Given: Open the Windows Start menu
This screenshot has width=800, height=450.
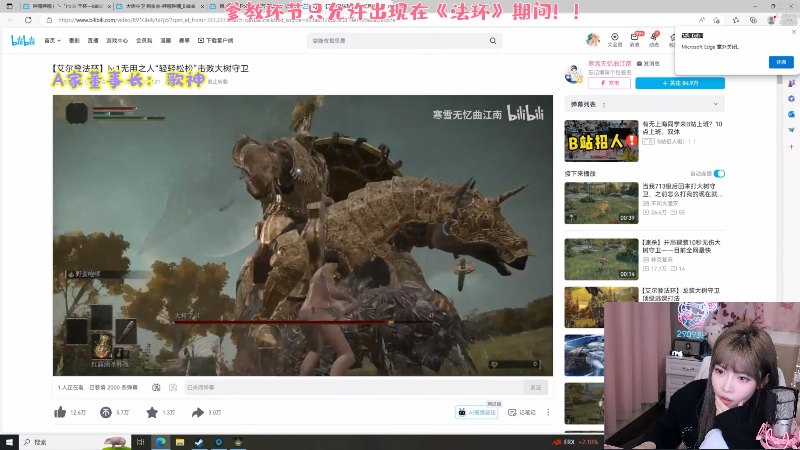Looking at the screenshot, I should [x=9, y=442].
